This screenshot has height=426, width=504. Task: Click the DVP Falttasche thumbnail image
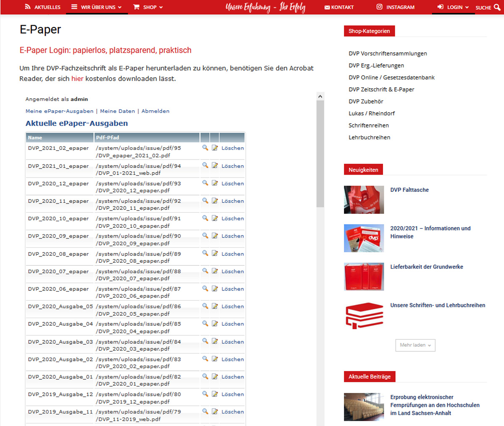pos(364,200)
